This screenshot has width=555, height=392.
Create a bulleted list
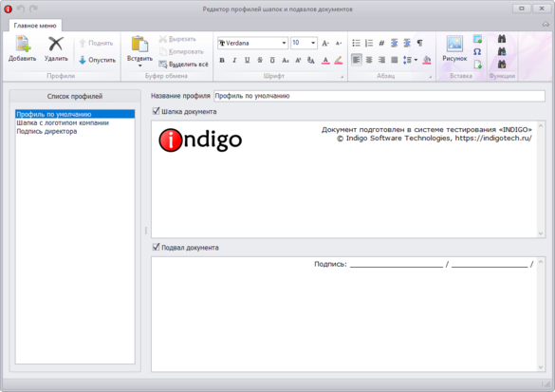(356, 44)
